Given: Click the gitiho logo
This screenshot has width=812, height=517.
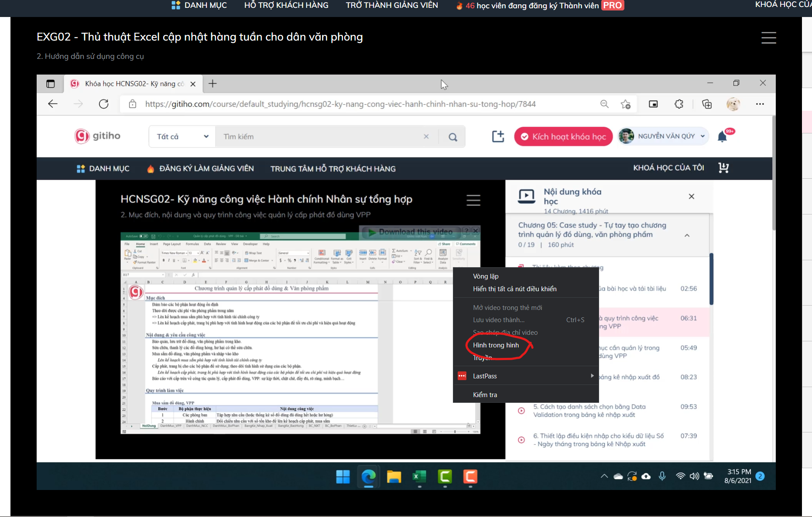Looking at the screenshot, I should [x=97, y=136].
